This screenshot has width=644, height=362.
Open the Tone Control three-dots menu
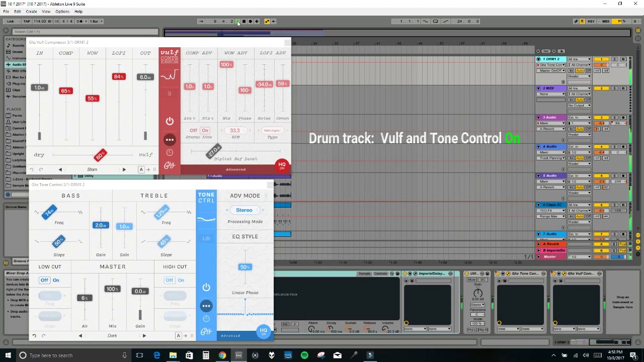pyautogui.click(x=206, y=306)
